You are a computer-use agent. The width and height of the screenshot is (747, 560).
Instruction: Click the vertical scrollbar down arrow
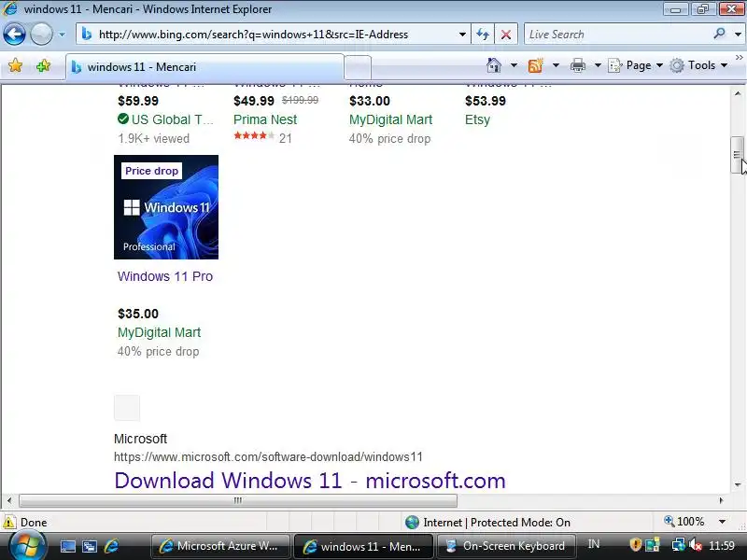click(738, 484)
